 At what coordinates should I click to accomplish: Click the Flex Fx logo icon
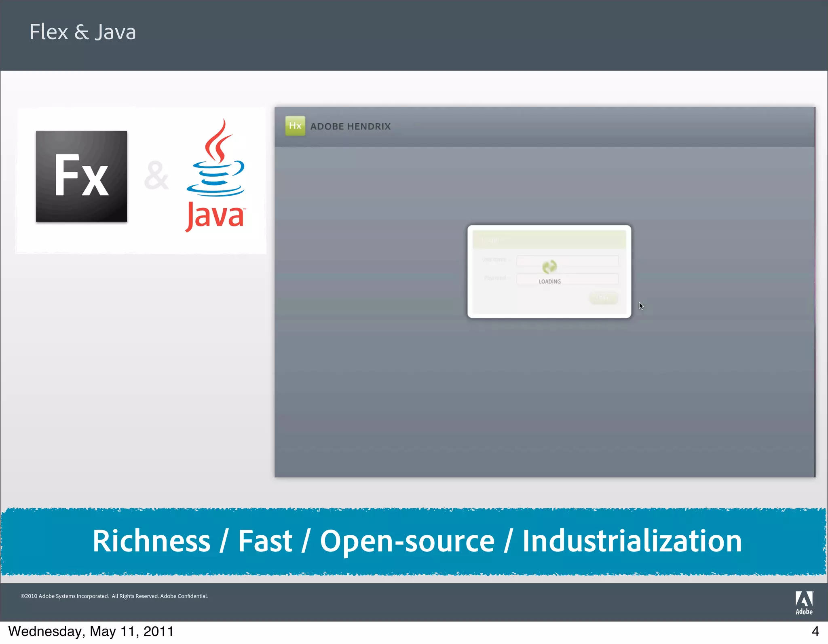pos(81,176)
